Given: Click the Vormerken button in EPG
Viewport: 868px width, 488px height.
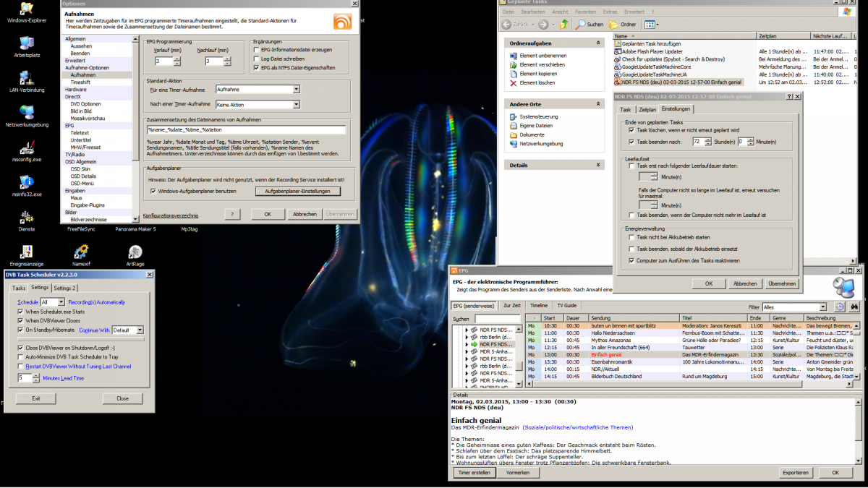Looking at the screenshot, I should pos(518,472).
